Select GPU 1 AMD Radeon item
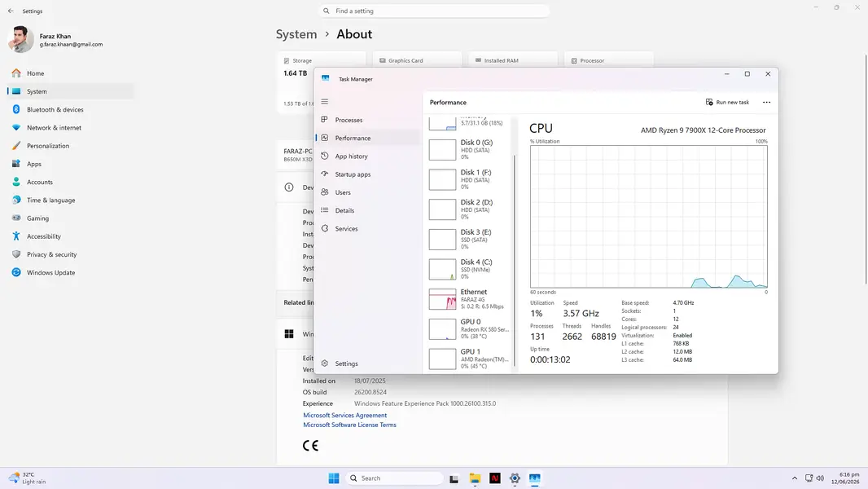Image resolution: width=868 pixels, height=489 pixels. coord(469,359)
